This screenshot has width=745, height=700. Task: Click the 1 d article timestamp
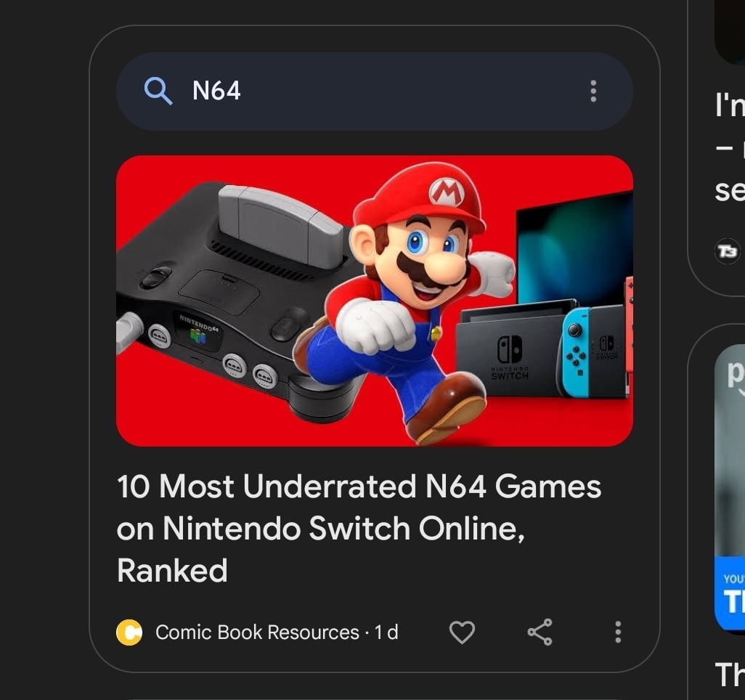[386, 632]
